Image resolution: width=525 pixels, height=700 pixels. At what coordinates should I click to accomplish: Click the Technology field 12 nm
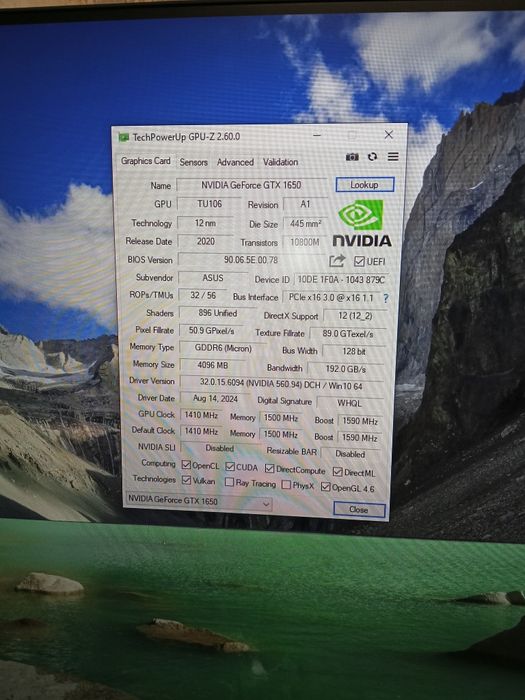click(x=205, y=223)
